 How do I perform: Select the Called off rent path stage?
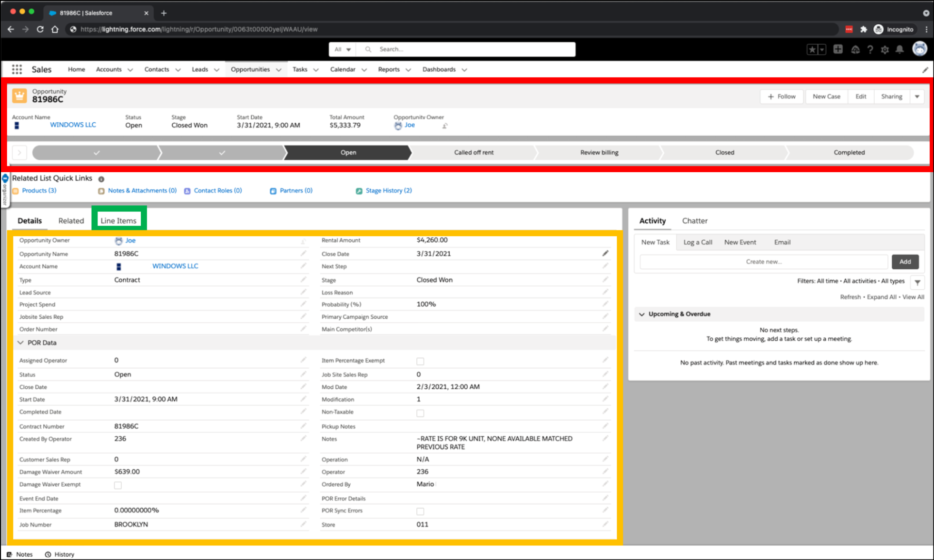474,152
